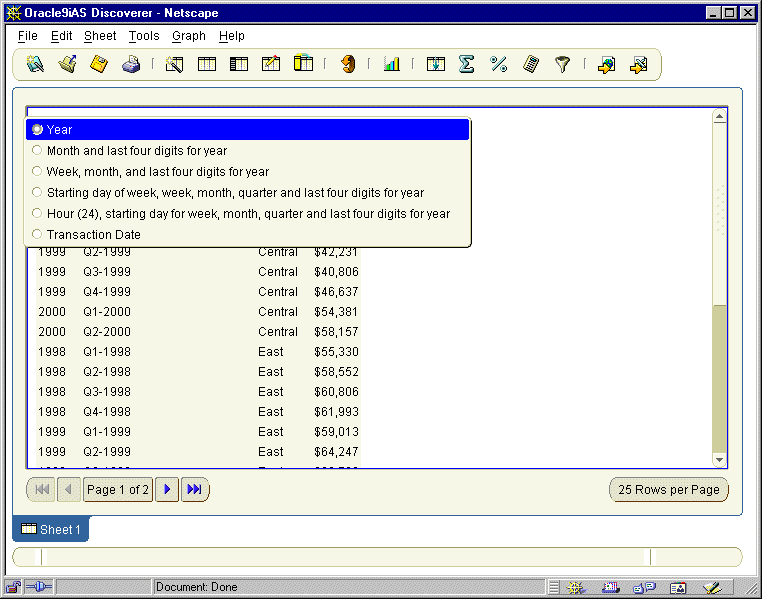The image size is (762, 599).
Task: Open the graph bar chart icon
Action: coord(392,64)
